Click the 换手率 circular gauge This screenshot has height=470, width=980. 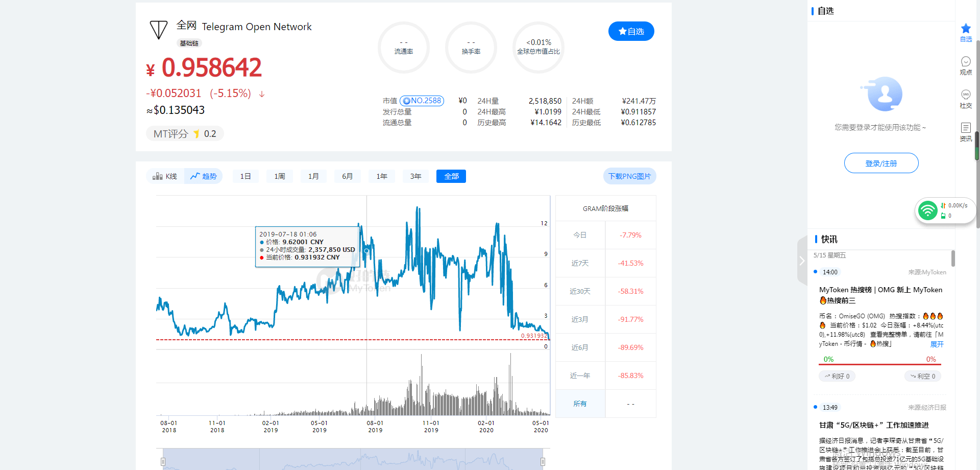tap(471, 47)
